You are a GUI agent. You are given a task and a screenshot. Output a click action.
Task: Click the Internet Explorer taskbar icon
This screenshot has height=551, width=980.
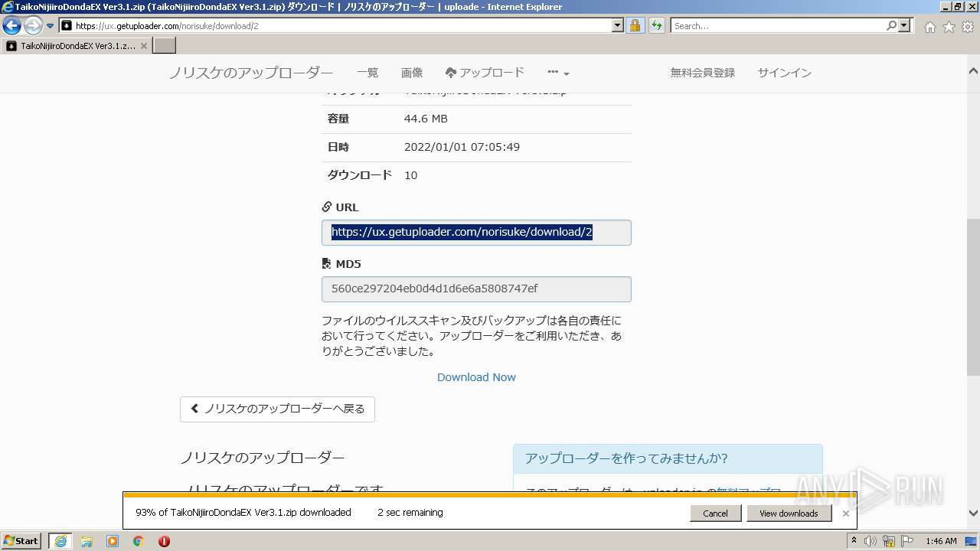[60, 541]
